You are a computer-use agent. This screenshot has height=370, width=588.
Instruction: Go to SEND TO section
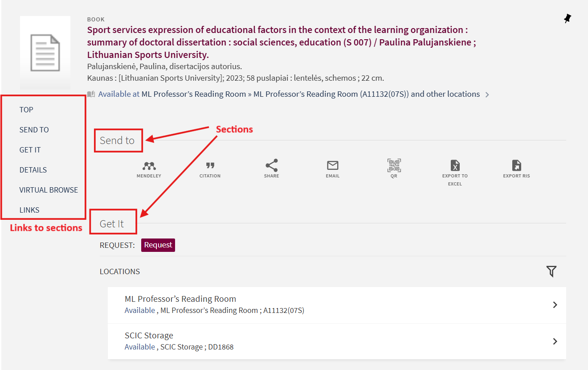[34, 130]
